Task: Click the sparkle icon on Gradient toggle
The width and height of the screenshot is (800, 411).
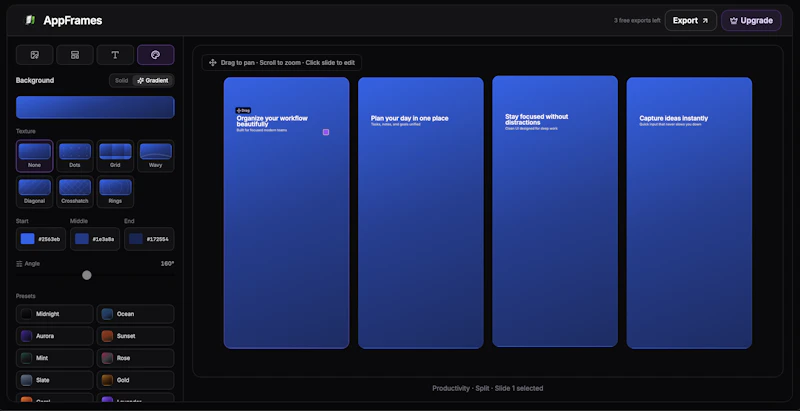Action: [x=141, y=81]
